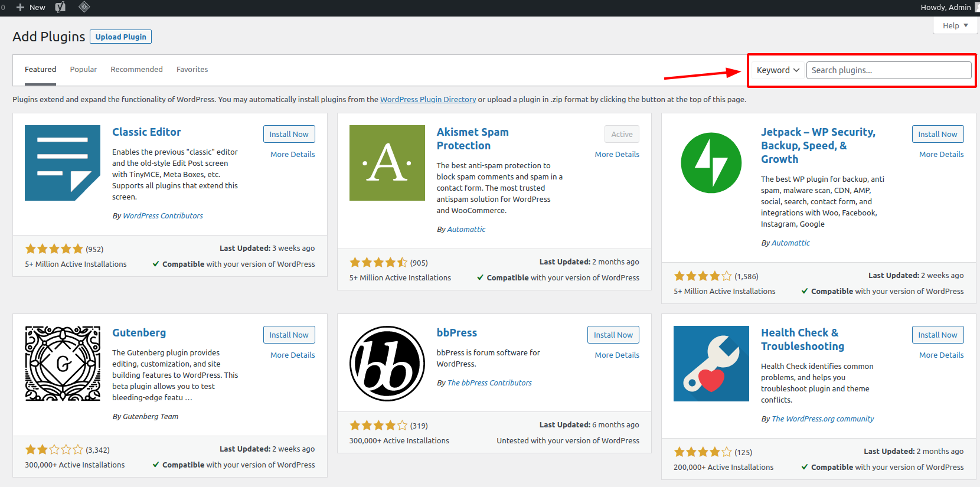Open the WordPress Contributors author link
Viewport: 980px width, 487px height.
(x=163, y=215)
